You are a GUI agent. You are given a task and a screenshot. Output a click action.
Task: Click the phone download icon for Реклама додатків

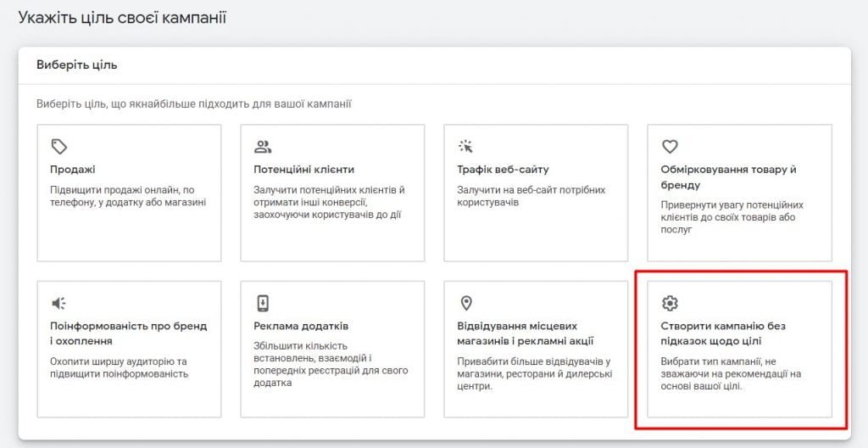tap(263, 303)
